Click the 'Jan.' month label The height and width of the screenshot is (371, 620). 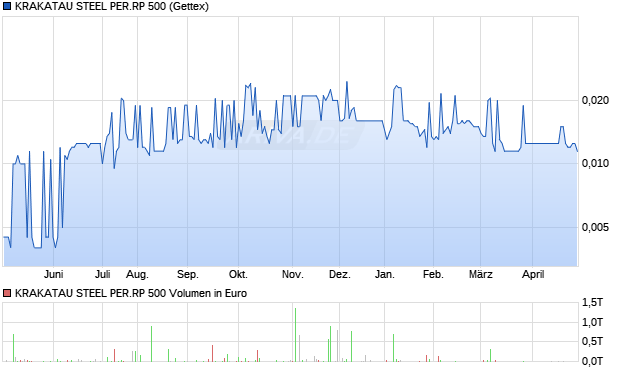click(x=384, y=274)
